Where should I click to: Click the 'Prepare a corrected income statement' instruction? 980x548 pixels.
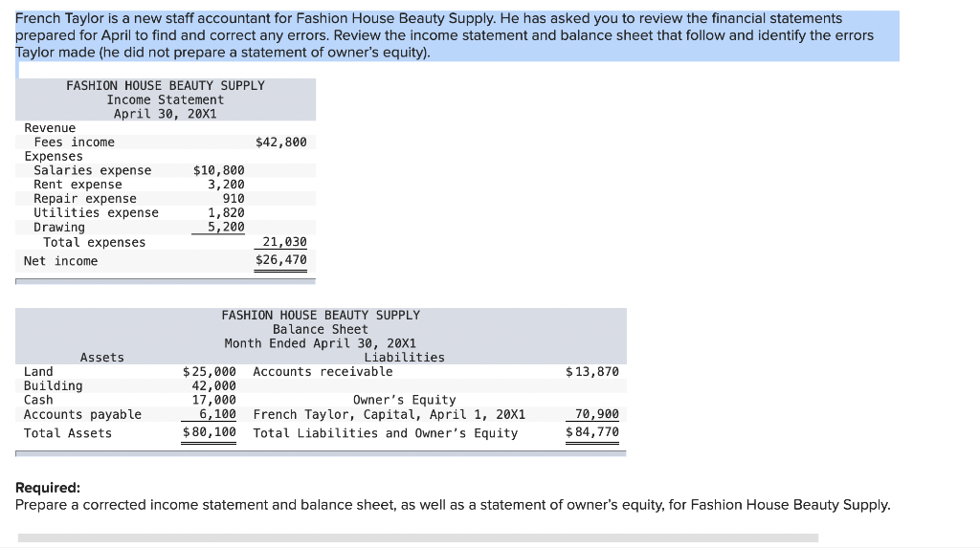(453, 505)
